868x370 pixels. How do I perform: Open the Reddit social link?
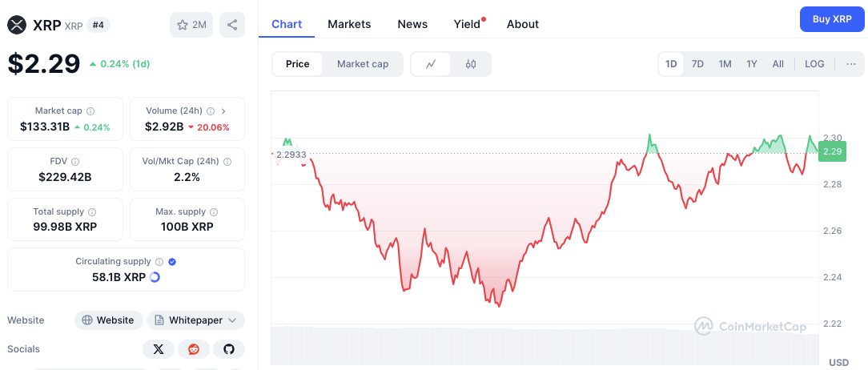pos(193,349)
